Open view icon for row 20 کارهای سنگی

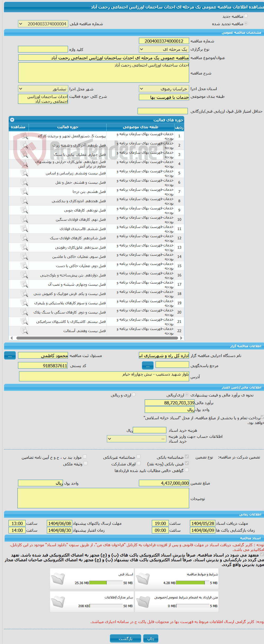pyautogui.click(x=24, y=312)
